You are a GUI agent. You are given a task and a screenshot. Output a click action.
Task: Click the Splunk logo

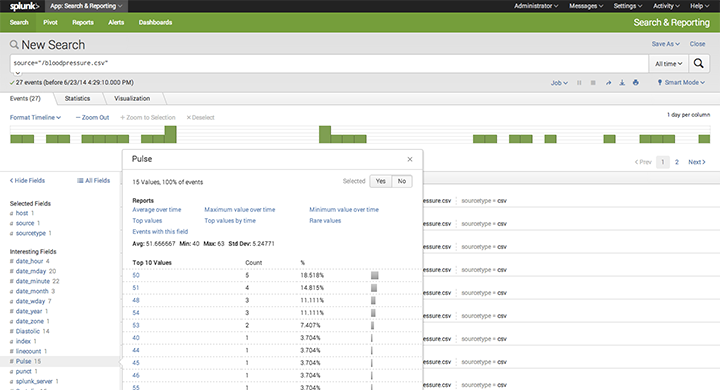tap(25, 6)
